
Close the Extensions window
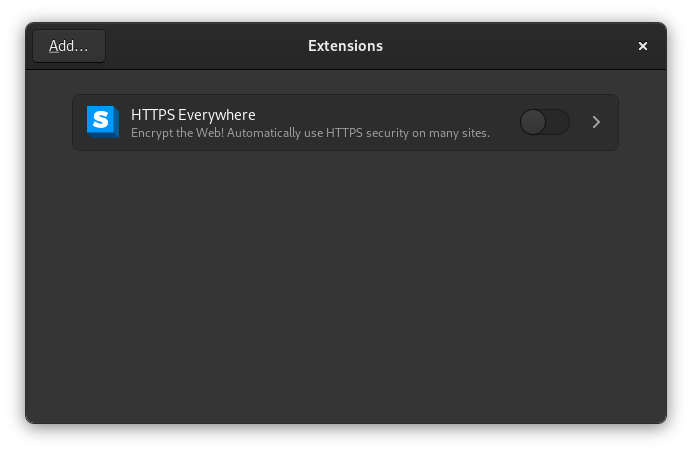[643, 46]
